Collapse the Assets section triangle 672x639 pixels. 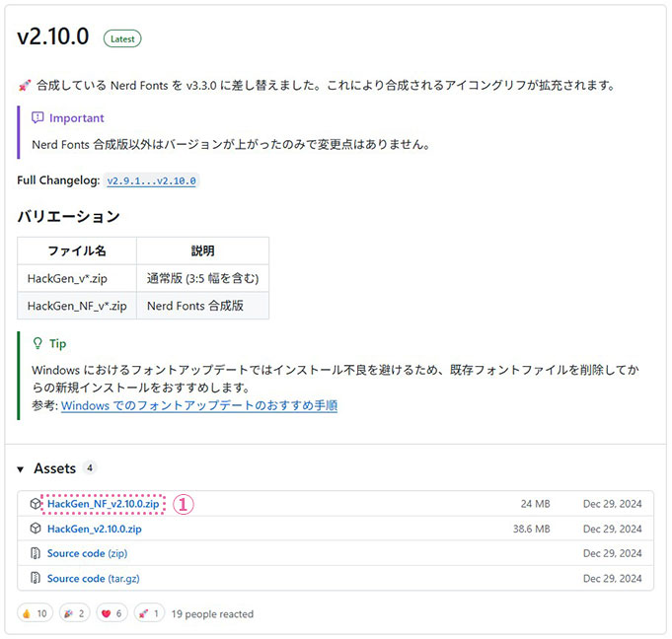[20, 469]
